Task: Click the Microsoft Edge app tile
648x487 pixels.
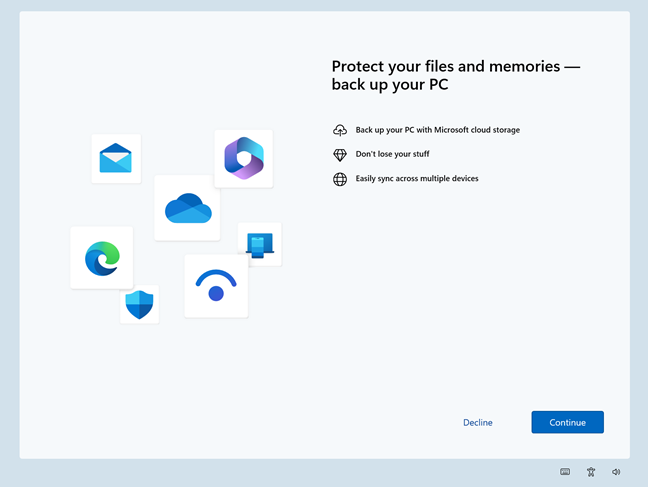Action: point(102,258)
